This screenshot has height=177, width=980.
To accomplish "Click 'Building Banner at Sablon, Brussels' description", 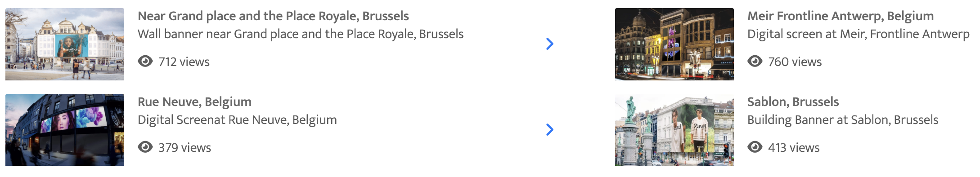I will (843, 120).
